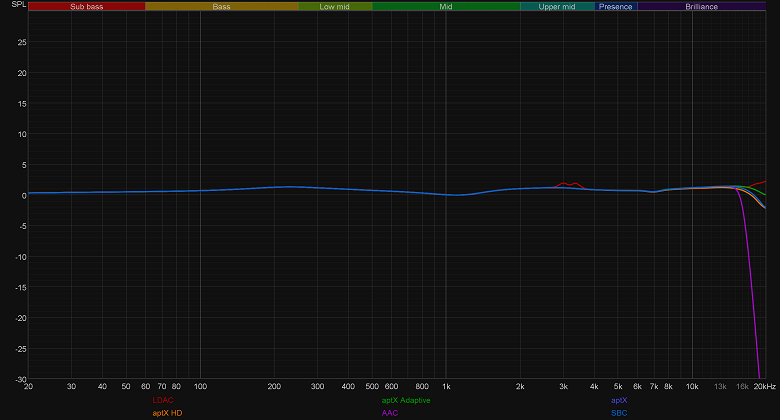
Task: Click the 16k frequency axis label
Action: (x=742, y=386)
